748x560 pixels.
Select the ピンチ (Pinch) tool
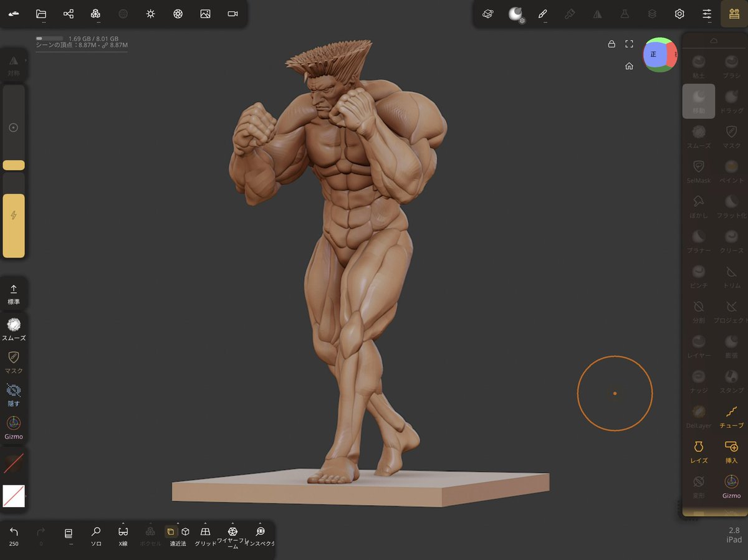point(699,276)
